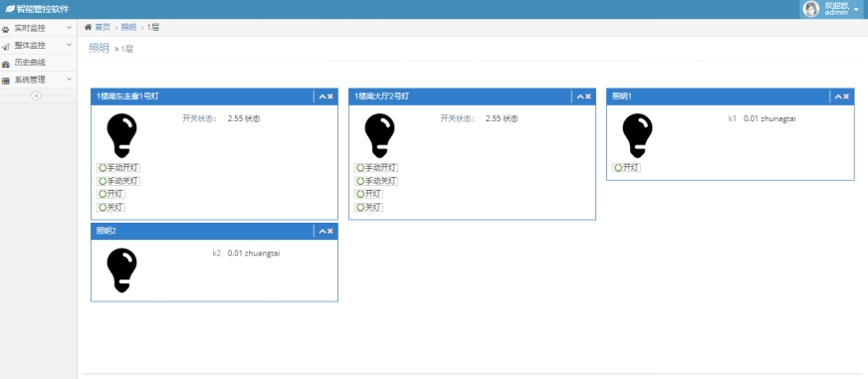This screenshot has height=379, width=868.
Task: Click the bulb icon in 1楼南东走廊1号灯 panel
Action: point(121,135)
